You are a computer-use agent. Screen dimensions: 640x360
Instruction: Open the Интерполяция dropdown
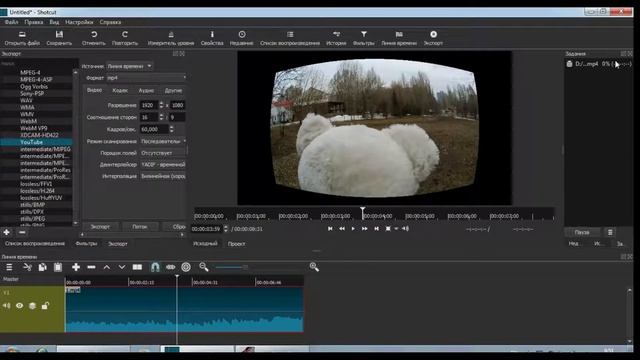tap(163, 176)
